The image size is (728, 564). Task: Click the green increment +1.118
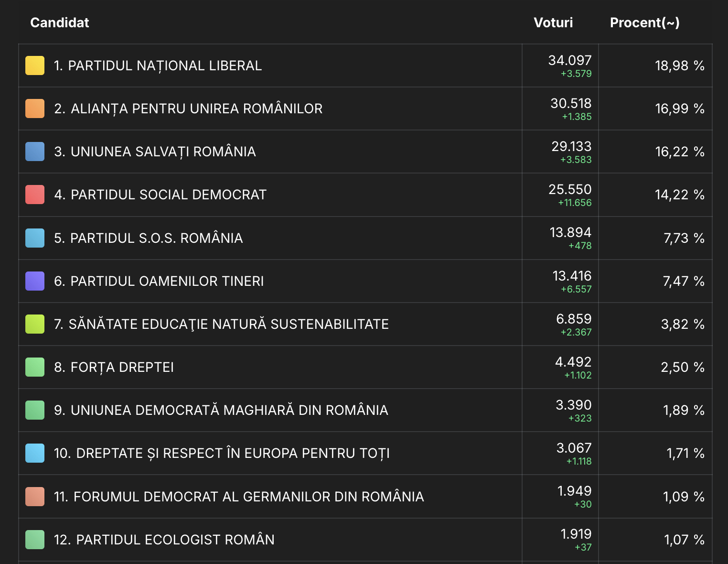579,461
